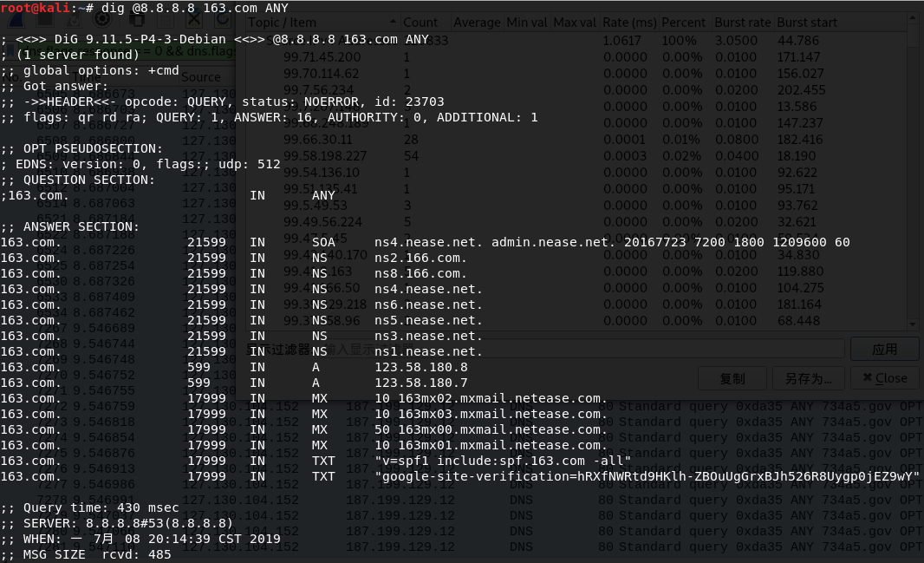This screenshot has width=924, height=563.
Task: Click the NS record ns8.166.com.
Action: coord(420,273)
